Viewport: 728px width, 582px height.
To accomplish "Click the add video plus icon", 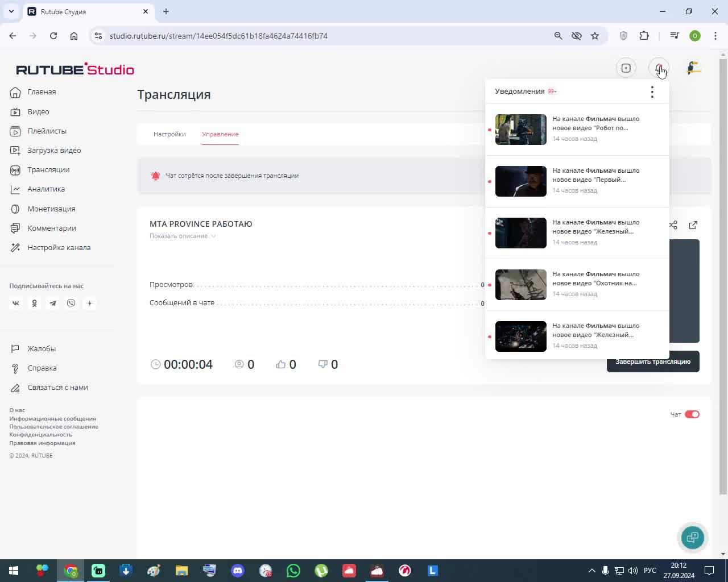I will 626,68.
